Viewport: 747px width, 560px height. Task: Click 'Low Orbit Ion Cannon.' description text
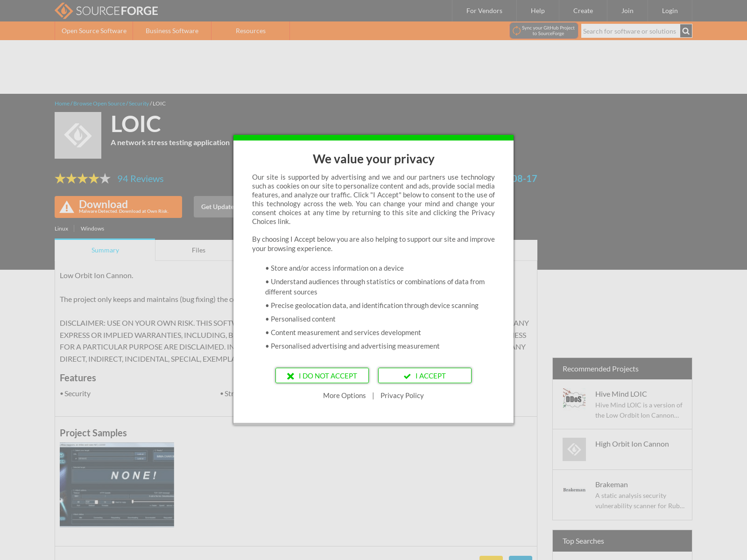(x=97, y=276)
